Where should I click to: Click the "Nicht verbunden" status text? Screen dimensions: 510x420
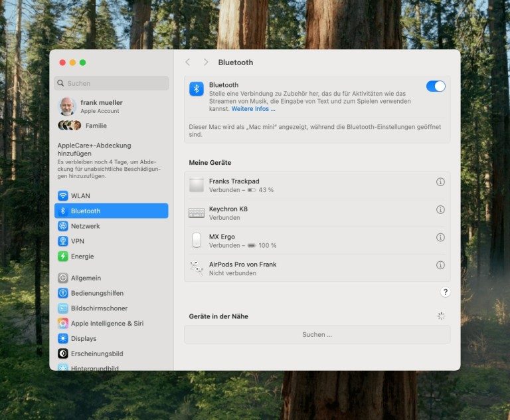point(232,273)
